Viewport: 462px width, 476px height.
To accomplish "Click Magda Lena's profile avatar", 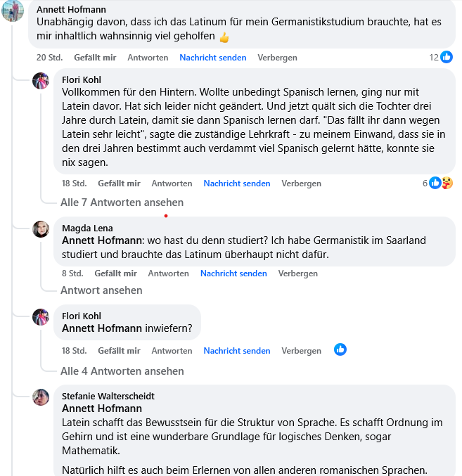I will click(x=41, y=229).
